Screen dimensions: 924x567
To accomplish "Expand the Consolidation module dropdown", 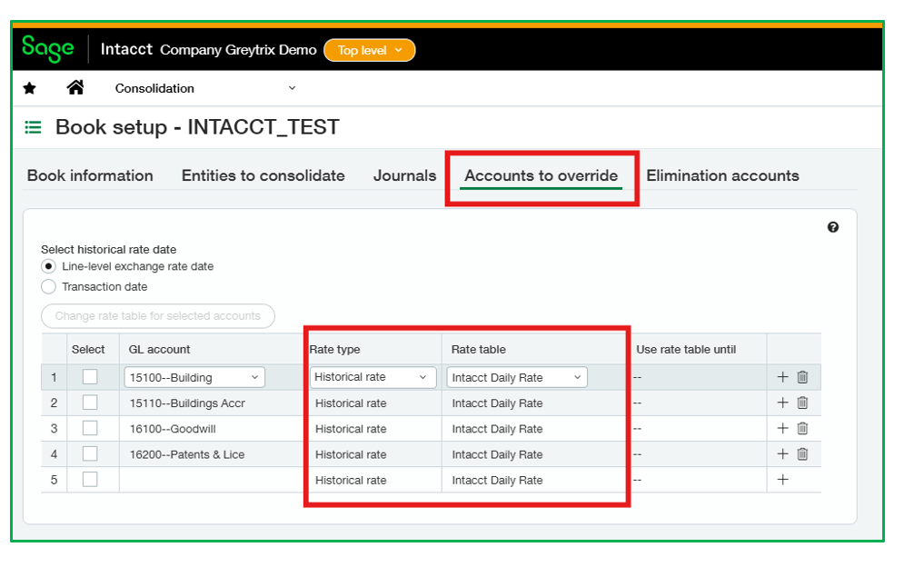I will 205,88.
